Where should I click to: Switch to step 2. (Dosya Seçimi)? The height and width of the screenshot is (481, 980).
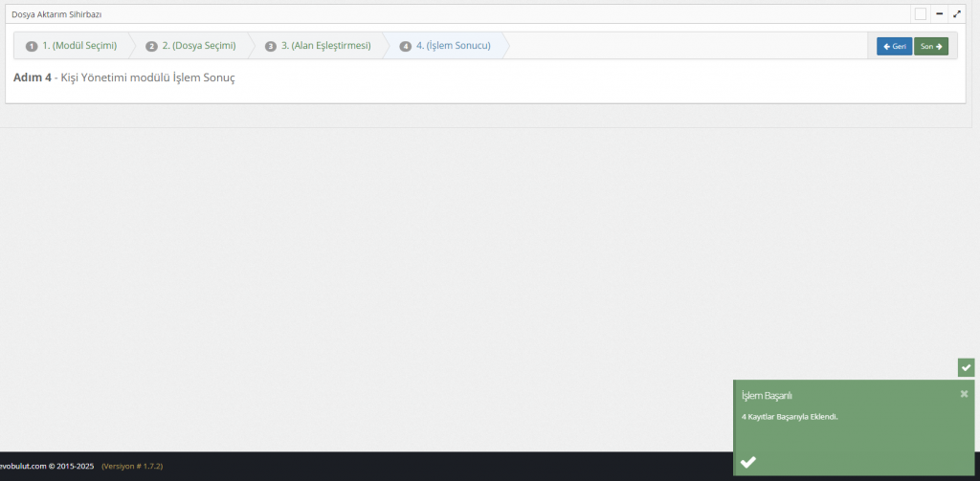click(198, 46)
